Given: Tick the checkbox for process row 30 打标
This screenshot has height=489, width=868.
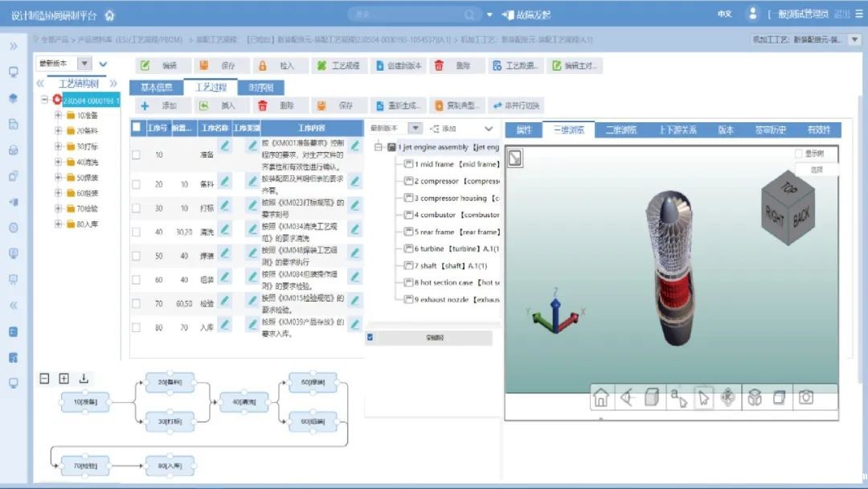Looking at the screenshot, I should pyautogui.click(x=137, y=208).
